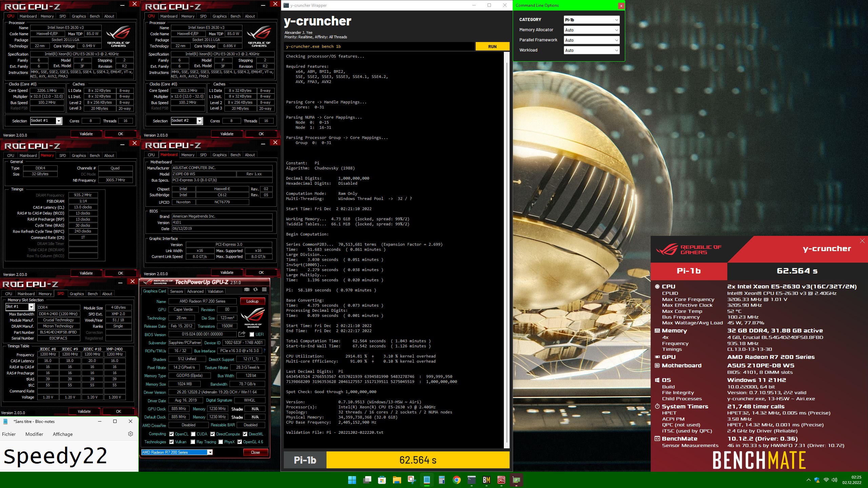Toggle the Vulkan checkbox

coord(172,442)
